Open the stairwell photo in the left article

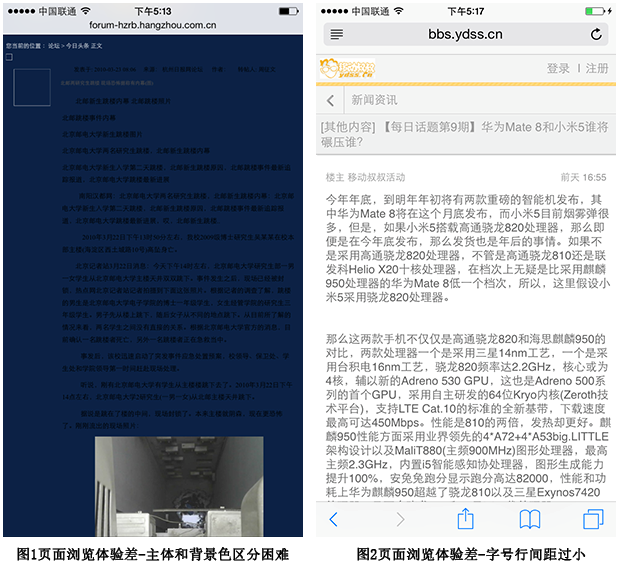(x=179, y=486)
